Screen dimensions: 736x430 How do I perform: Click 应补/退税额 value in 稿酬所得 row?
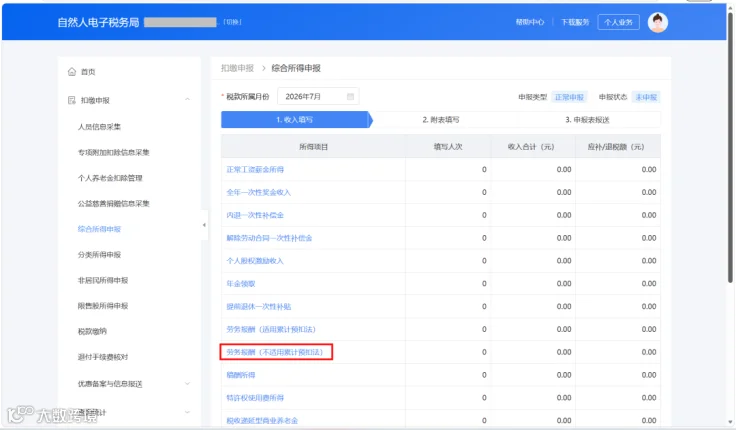(x=649, y=375)
